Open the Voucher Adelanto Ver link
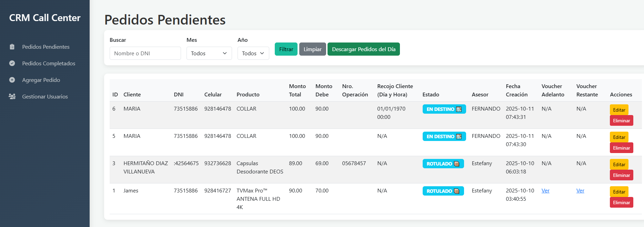The image size is (644, 227). click(545, 191)
